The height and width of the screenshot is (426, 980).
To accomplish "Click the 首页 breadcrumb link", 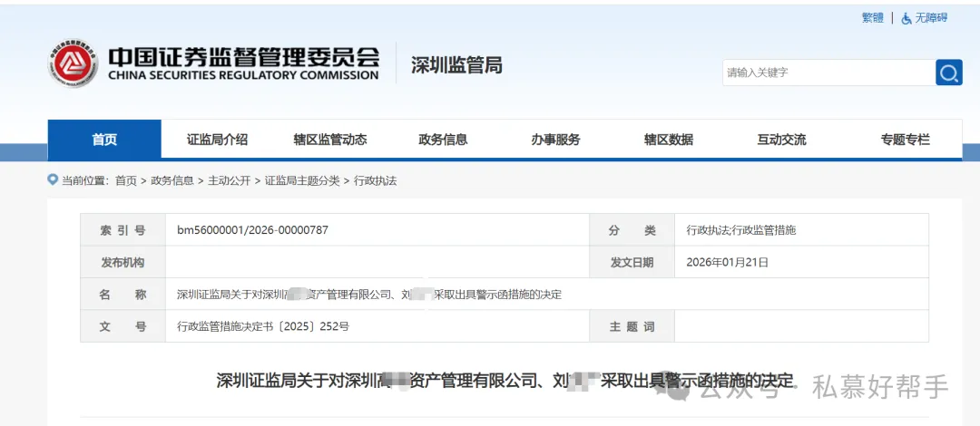I will coord(125,180).
